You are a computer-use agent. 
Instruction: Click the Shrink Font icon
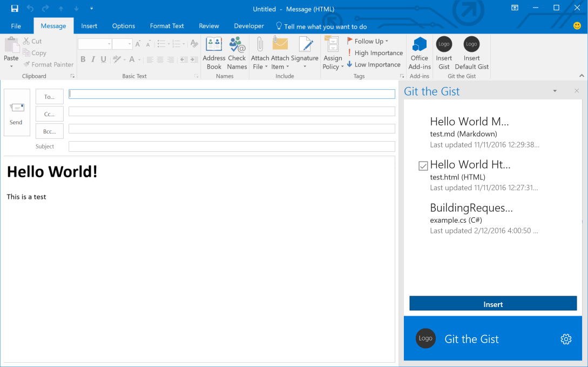click(148, 44)
